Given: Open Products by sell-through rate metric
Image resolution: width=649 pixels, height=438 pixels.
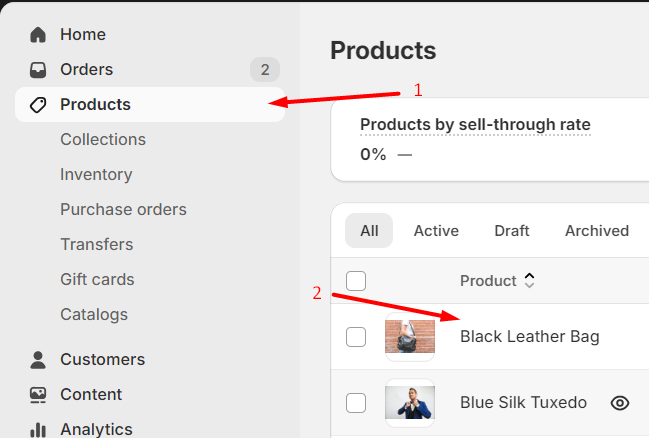Looking at the screenshot, I should pyautogui.click(x=475, y=125).
